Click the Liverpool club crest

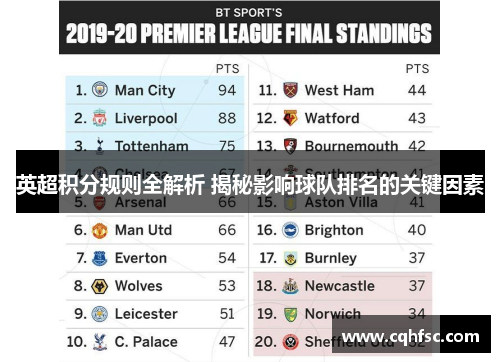click(x=99, y=118)
